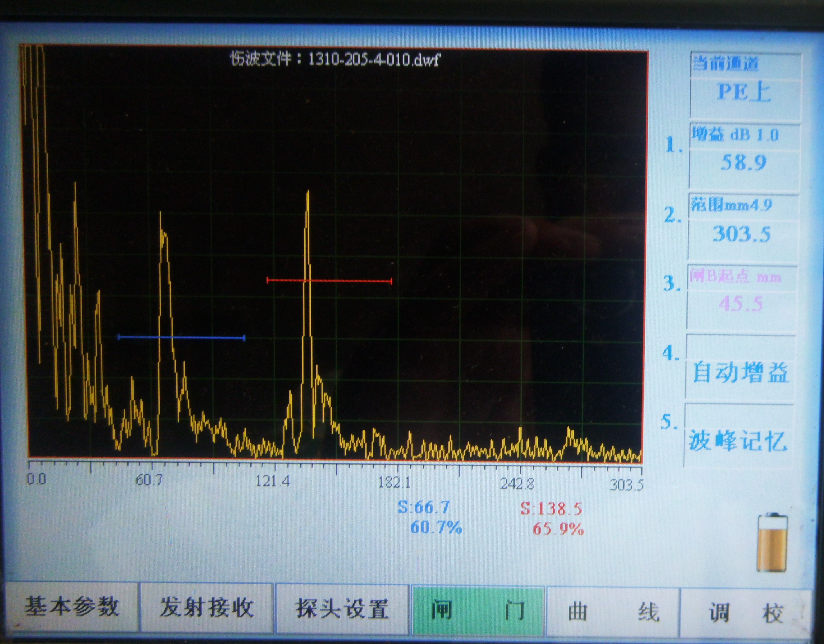Click the blue S:66.7 gate readout
Viewport: 824px width, 644px height.
click(x=424, y=508)
